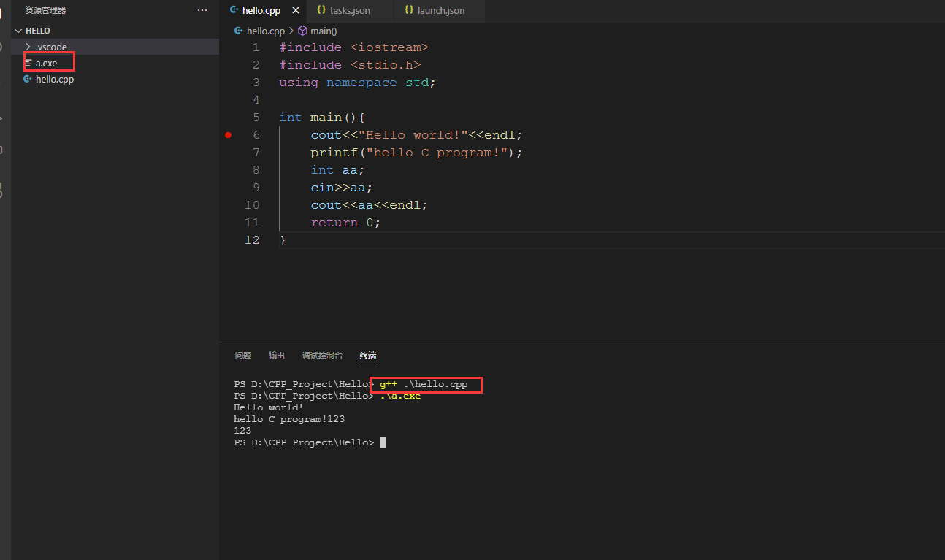The width and height of the screenshot is (945, 560).
Task: Click the explorer more actions ellipsis icon
Action: 202,10
